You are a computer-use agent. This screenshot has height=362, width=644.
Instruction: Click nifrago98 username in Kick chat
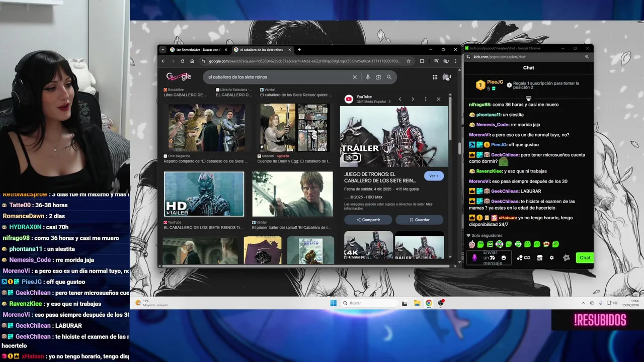point(479,105)
